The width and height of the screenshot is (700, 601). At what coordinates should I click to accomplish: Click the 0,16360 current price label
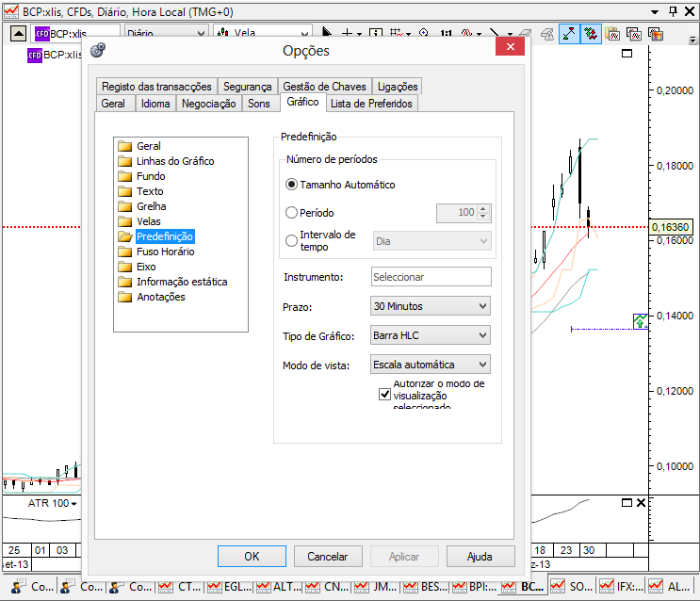tap(670, 227)
